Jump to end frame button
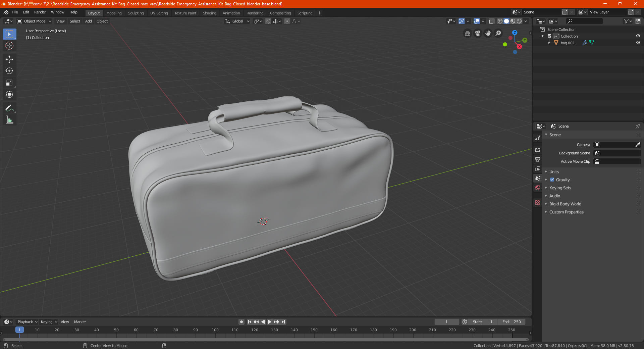Image resolution: width=644 pixels, height=349 pixels. [x=283, y=322]
